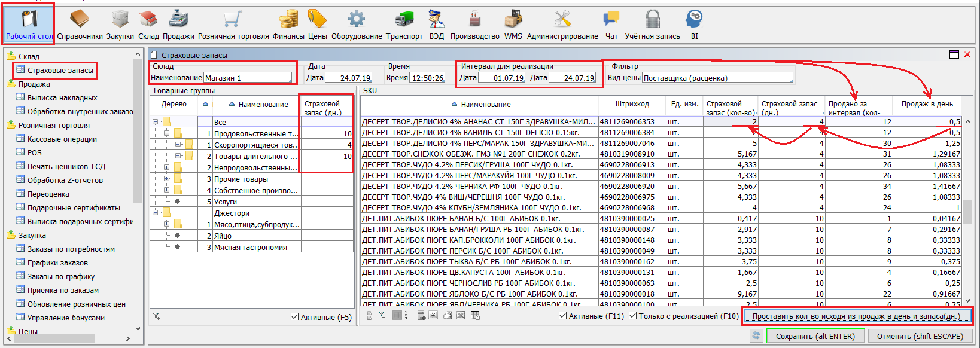The width and height of the screenshot is (980, 348).
Task: Open the Страховые запасы sidebar item
Action: coord(60,71)
